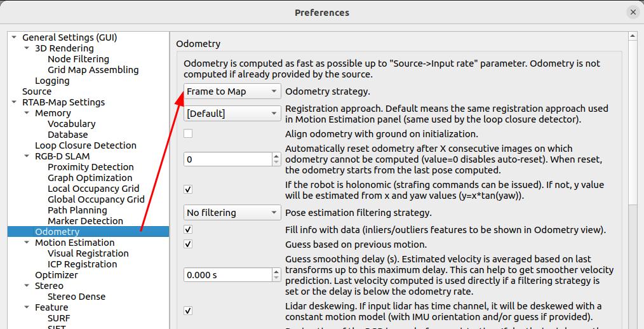The image size is (644, 329).
Task: Click the auto-reset odometry count field
Action: point(227,159)
